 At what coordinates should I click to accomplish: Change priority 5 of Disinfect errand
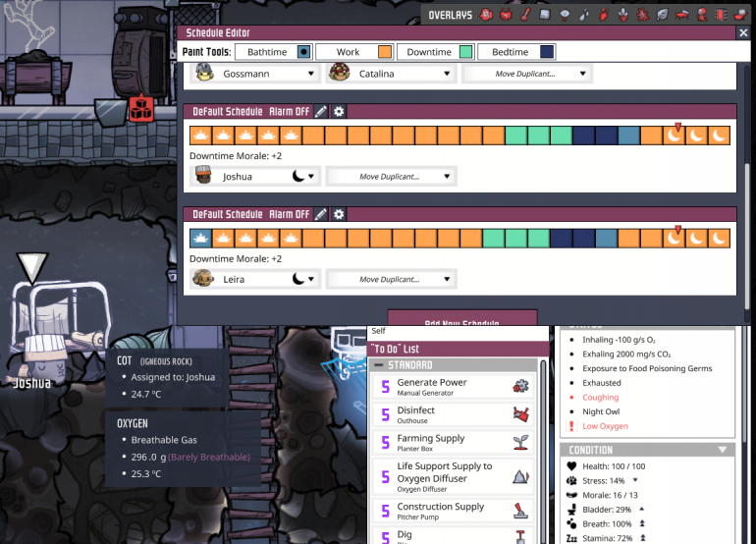point(385,414)
